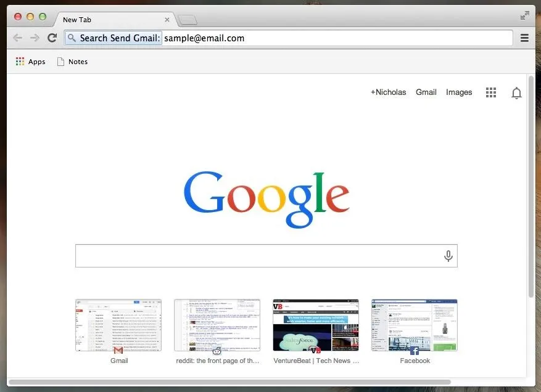Open the Chrome hamburger menu

[524, 38]
